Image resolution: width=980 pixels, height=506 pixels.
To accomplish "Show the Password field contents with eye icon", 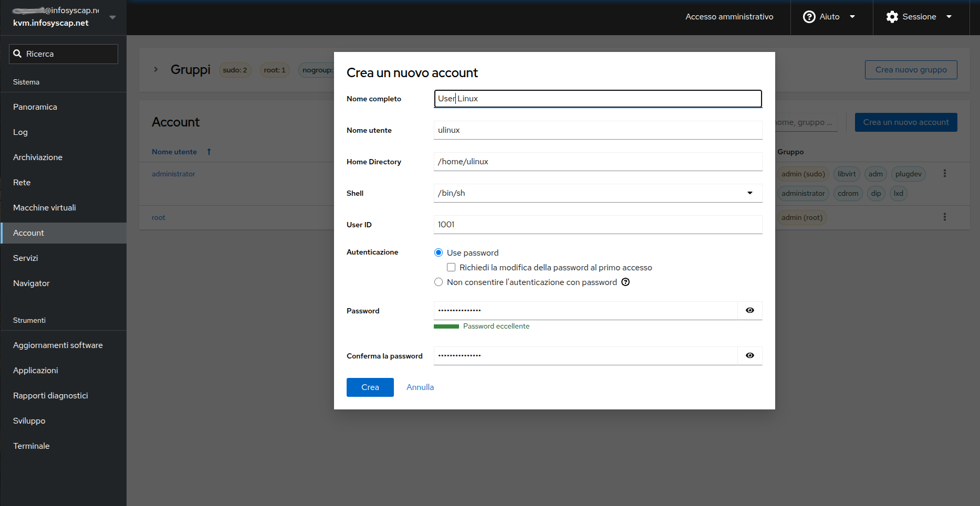I will [x=750, y=310].
